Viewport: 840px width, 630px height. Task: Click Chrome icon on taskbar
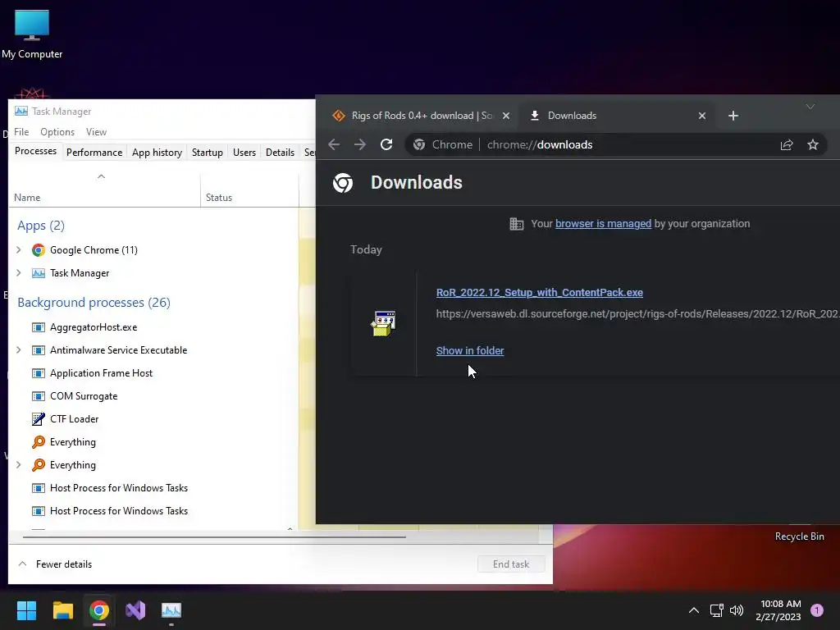coord(99,610)
